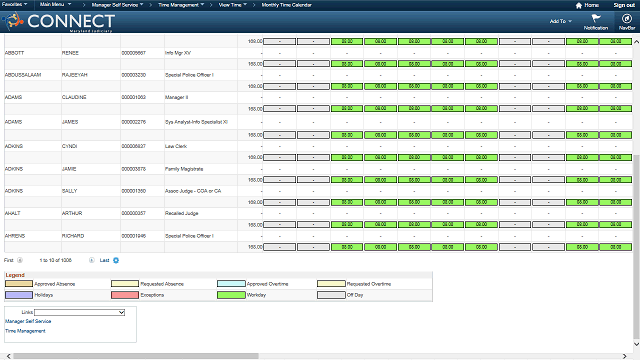Screen dimensions: 640x360
Task: Click the Off Day legend swatch
Action: pyautogui.click(x=331, y=295)
